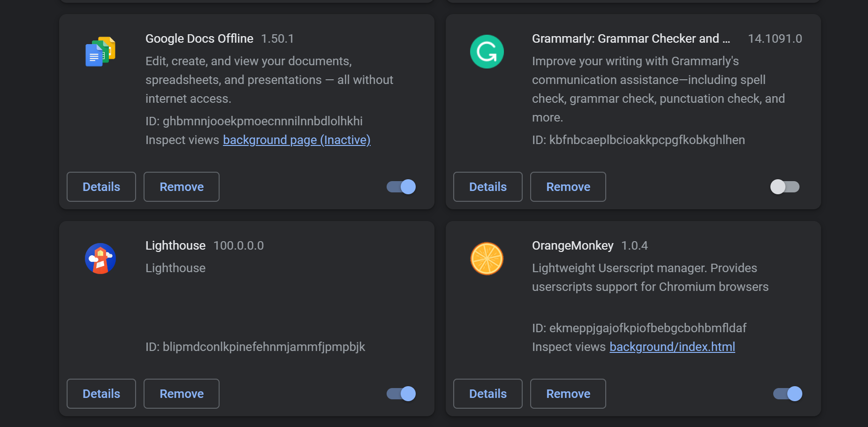The image size is (868, 427).
Task: Click the OrangeMonkey orange slice icon
Action: (x=487, y=259)
